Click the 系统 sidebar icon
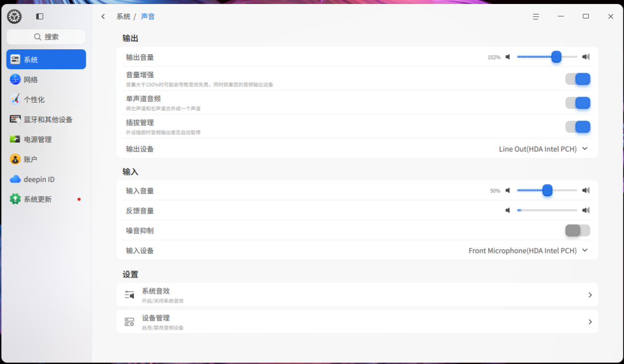This screenshot has height=364, width=624. (15, 59)
